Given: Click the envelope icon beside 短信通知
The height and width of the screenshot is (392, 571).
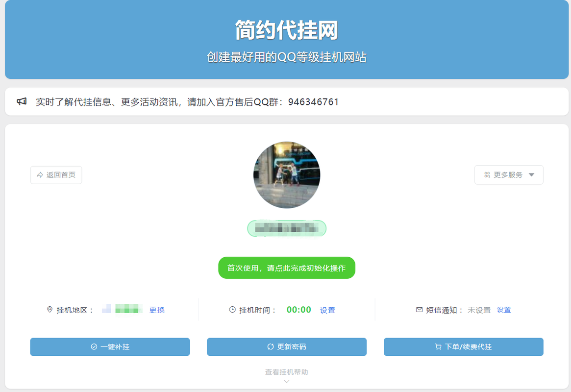Looking at the screenshot, I should pos(419,310).
